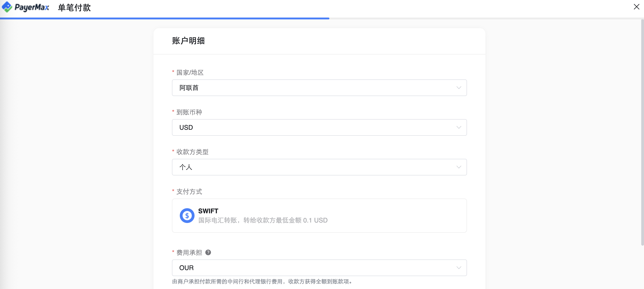Screen dimensions: 644x289
Task: Click the 账户明细 section heading
Action: pyautogui.click(x=188, y=41)
